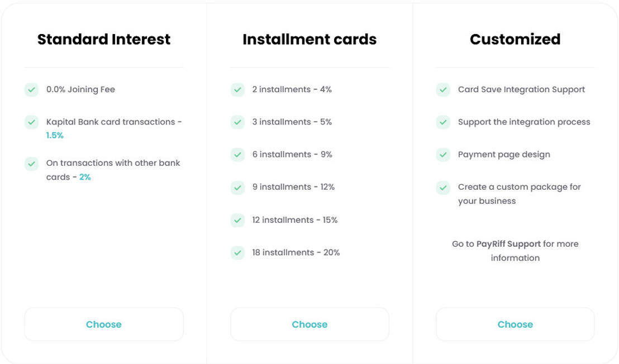This screenshot has width=619, height=364.
Task: Click checkmark beside Support the integration process
Action: pyautogui.click(x=443, y=122)
